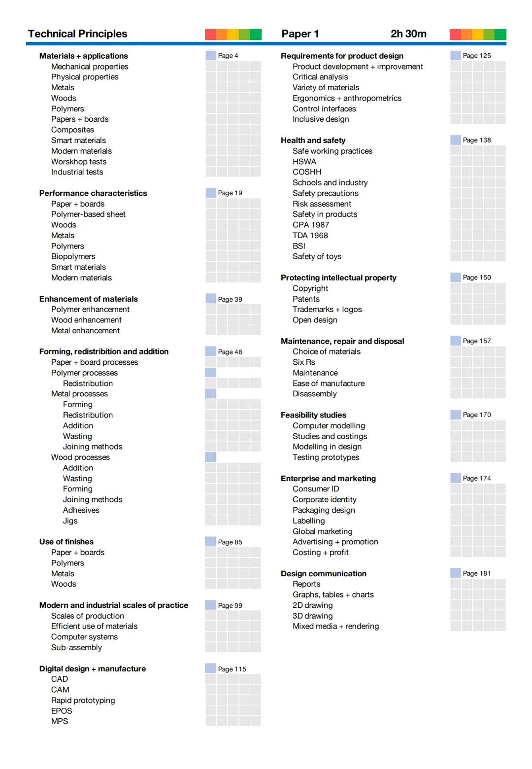
Task: Click the Paper 1 title
Action: pyautogui.click(x=300, y=34)
